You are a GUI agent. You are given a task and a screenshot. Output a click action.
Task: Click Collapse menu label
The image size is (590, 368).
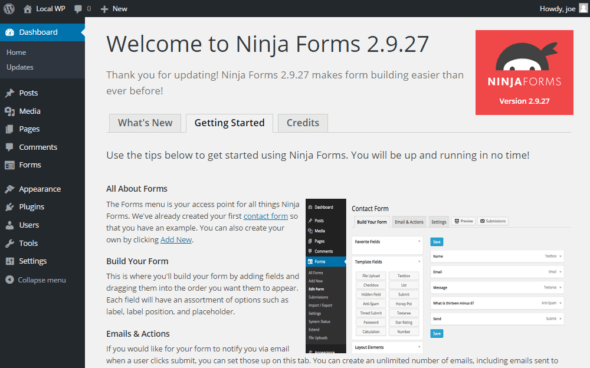point(42,280)
